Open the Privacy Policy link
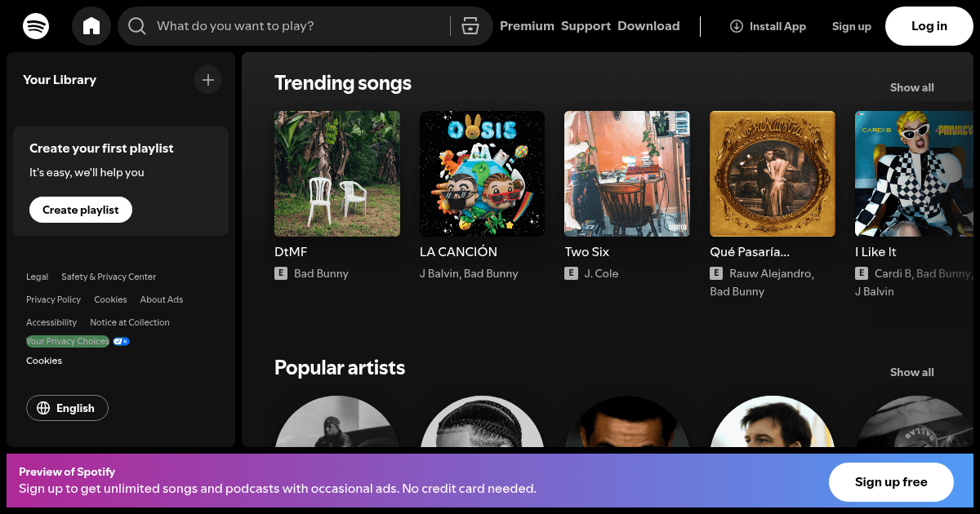This screenshot has width=980, height=514. [x=53, y=299]
